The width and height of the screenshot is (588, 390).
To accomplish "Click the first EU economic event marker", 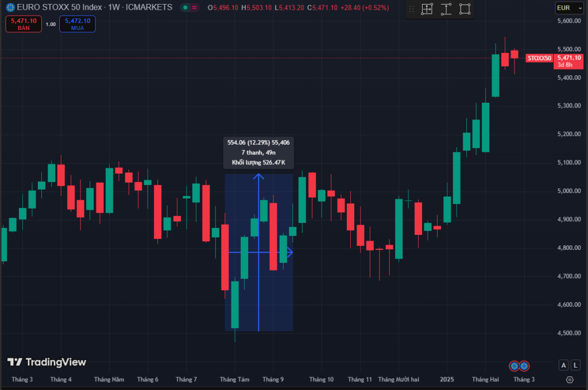I will [514, 365].
